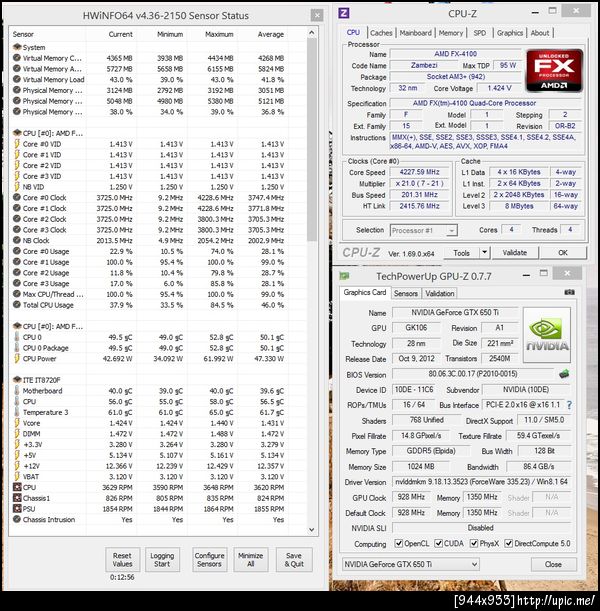Toggle the OpenCL checkbox
The width and height of the screenshot is (600, 611).
click(x=399, y=543)
